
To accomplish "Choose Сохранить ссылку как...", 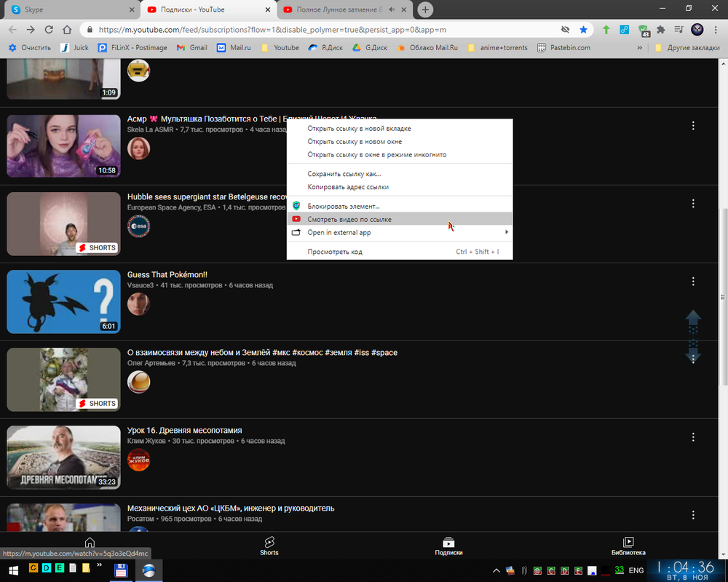I will [400, 174].
